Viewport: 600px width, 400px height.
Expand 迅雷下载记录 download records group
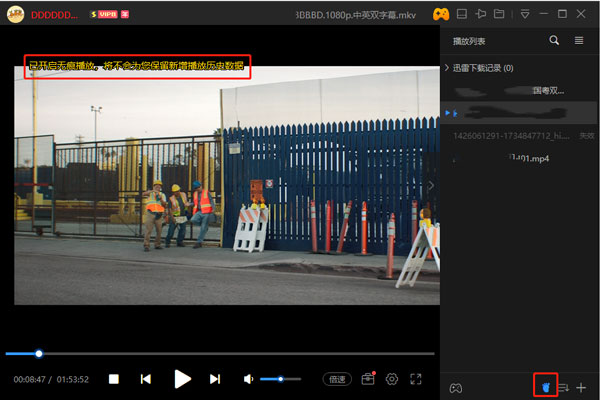pyautogui.click(x=446, y=68)
